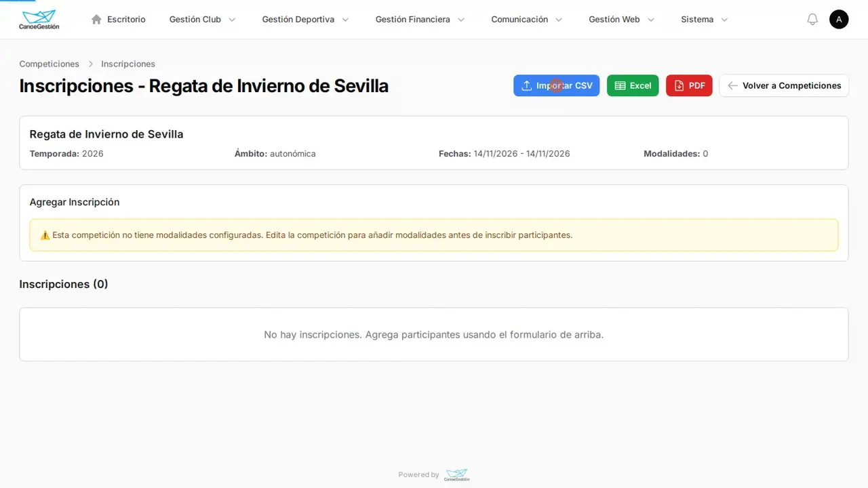This screenshot has width=868, height=488.
Task: Expand the Gestión Web chevron
Action: pos(651,20)
